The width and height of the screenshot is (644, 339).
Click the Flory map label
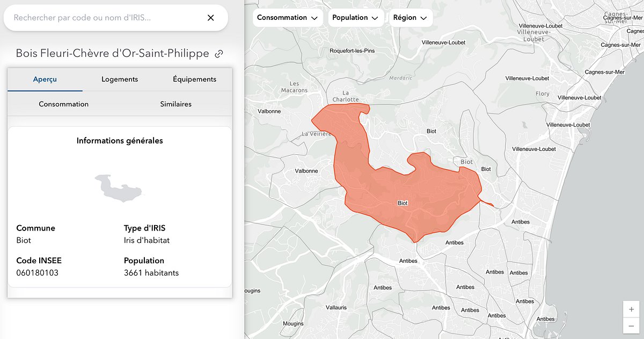[543, 93]
